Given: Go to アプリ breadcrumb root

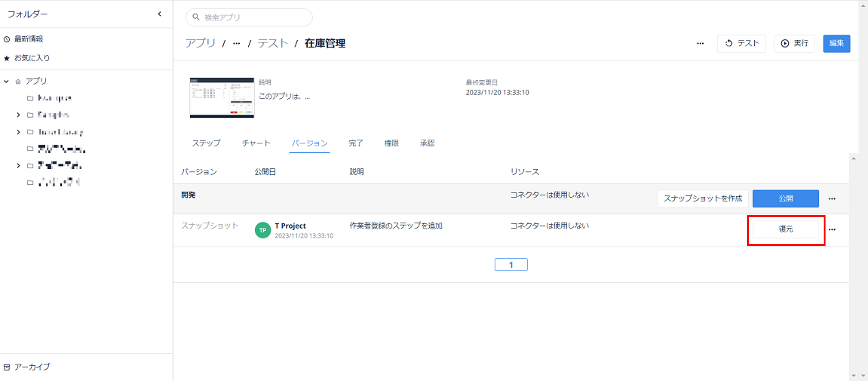Looking at the screenshot, I should click(x=200, y=43).
